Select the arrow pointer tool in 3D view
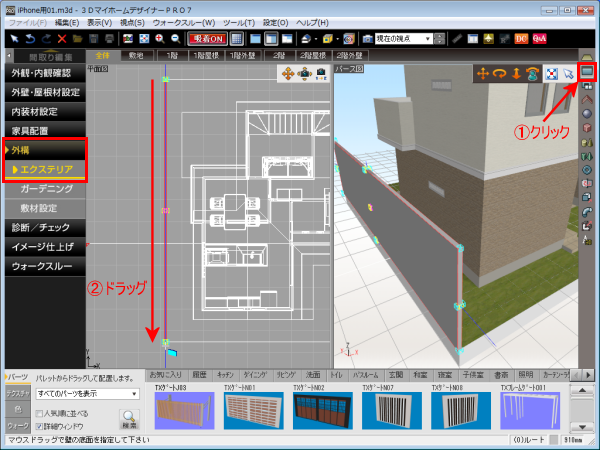Image resolution: width=600 pixels, height=450 pixels. point(568,73)
